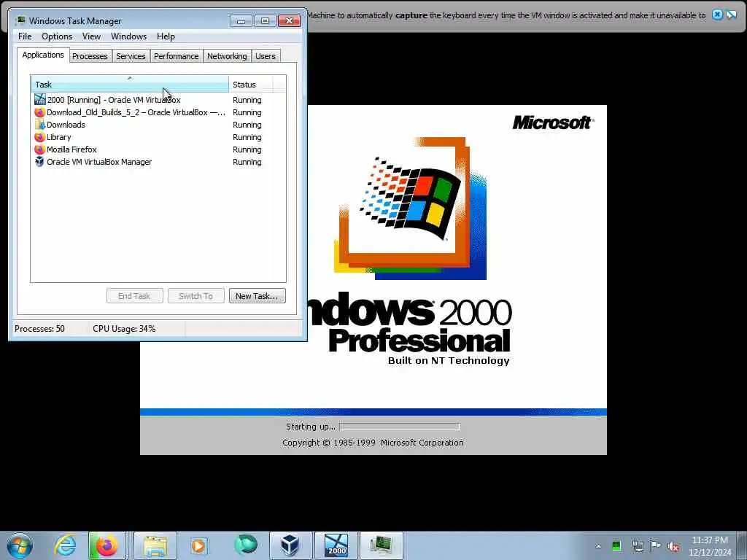Viewport: 747px width, 560px height.
Task: Select the Applications tab
Action: [x=43, y=55]
